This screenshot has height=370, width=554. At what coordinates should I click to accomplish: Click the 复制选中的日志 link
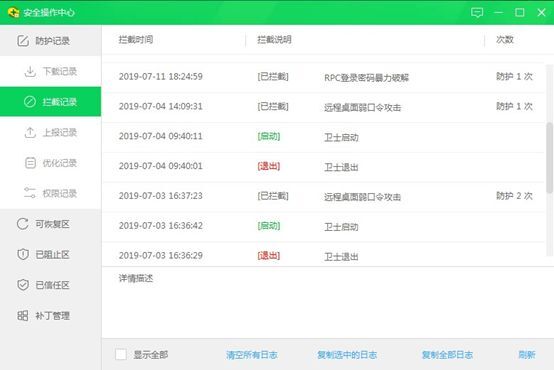point(347,355)
